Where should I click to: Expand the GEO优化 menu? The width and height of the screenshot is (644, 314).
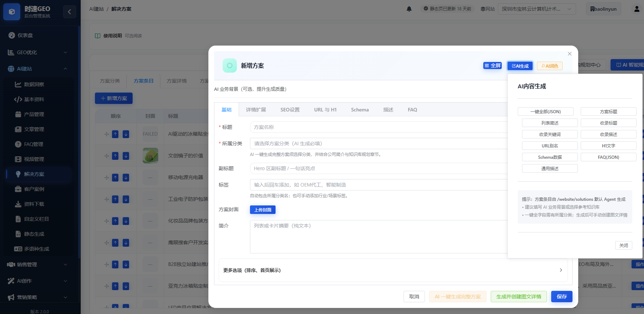tap(38, 52)
